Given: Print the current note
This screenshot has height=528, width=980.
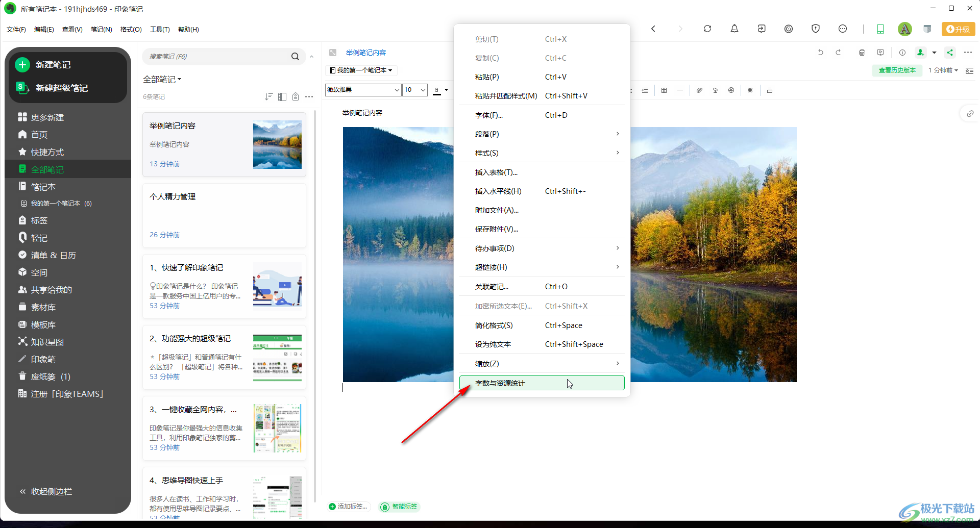Looking at the screenshot, I should (862, 53).
